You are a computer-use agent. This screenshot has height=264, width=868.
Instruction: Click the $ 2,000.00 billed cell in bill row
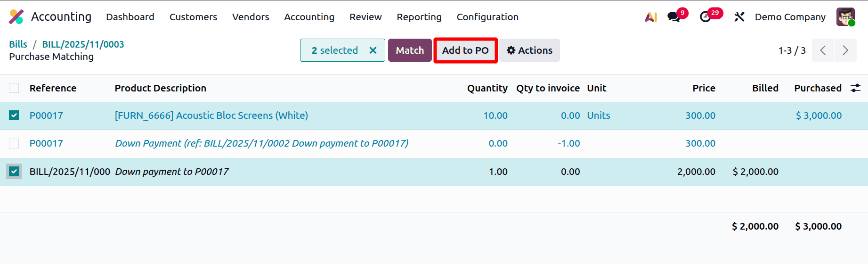click(755, 172)
